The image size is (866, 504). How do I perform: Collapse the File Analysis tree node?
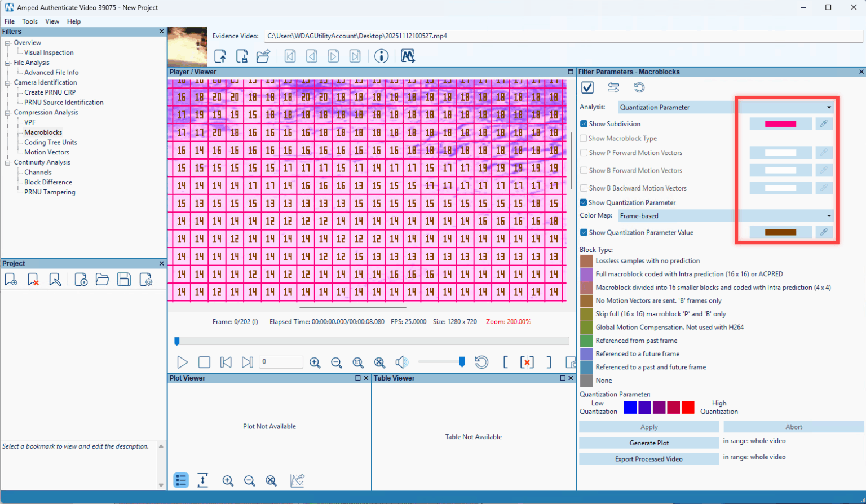tap(8, 63)
